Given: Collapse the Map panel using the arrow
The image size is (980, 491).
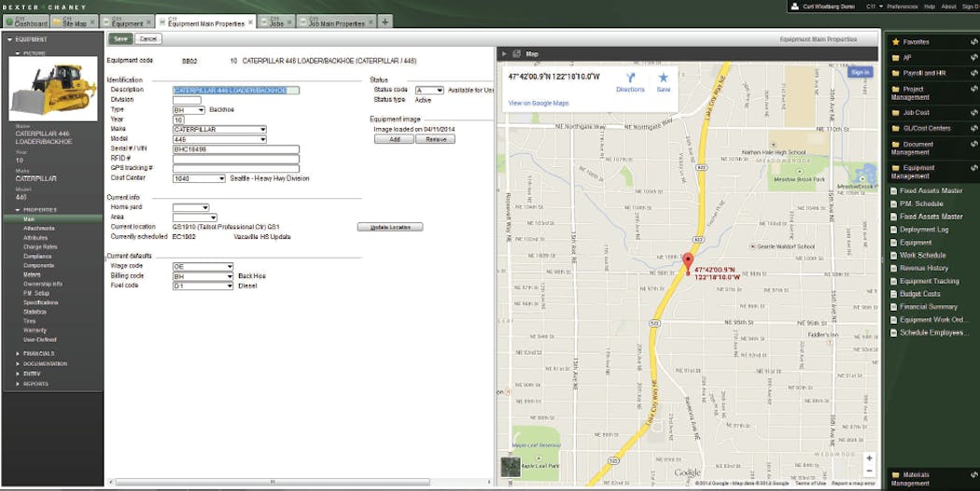Looking at the screenshot, I should pos(504,54).
